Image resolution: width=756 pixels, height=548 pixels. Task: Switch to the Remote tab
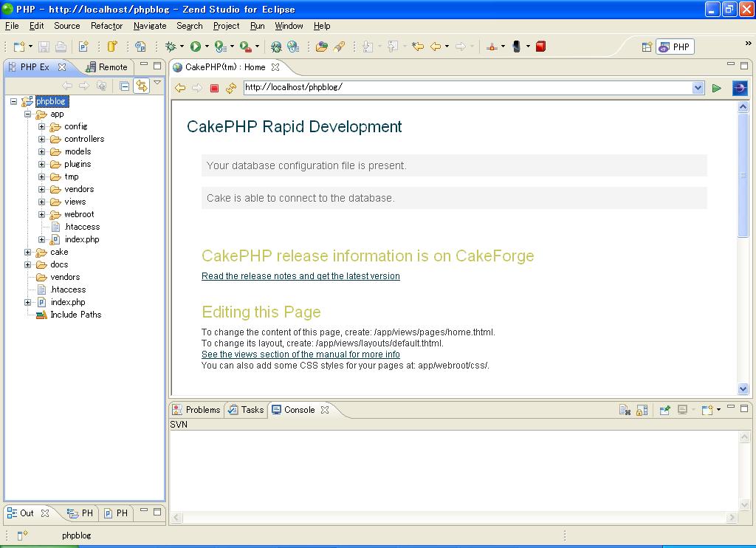click(106, 67)
